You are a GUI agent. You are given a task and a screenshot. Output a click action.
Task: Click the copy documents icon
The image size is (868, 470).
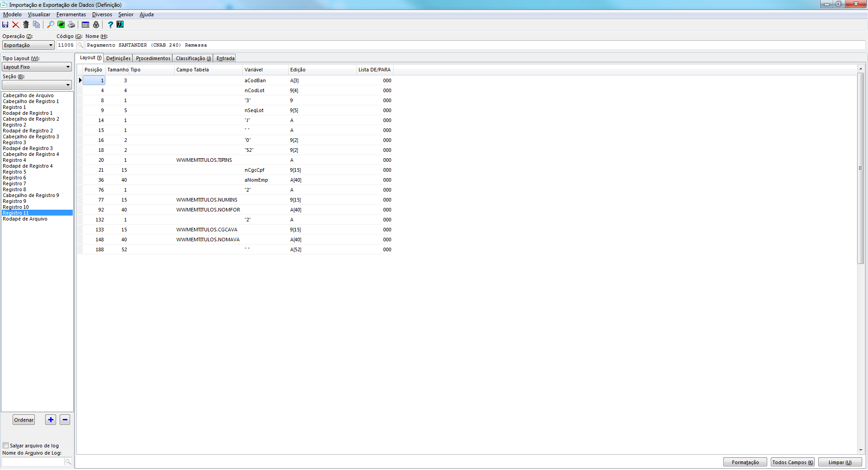pyautogui.click(x=36, y=25)
